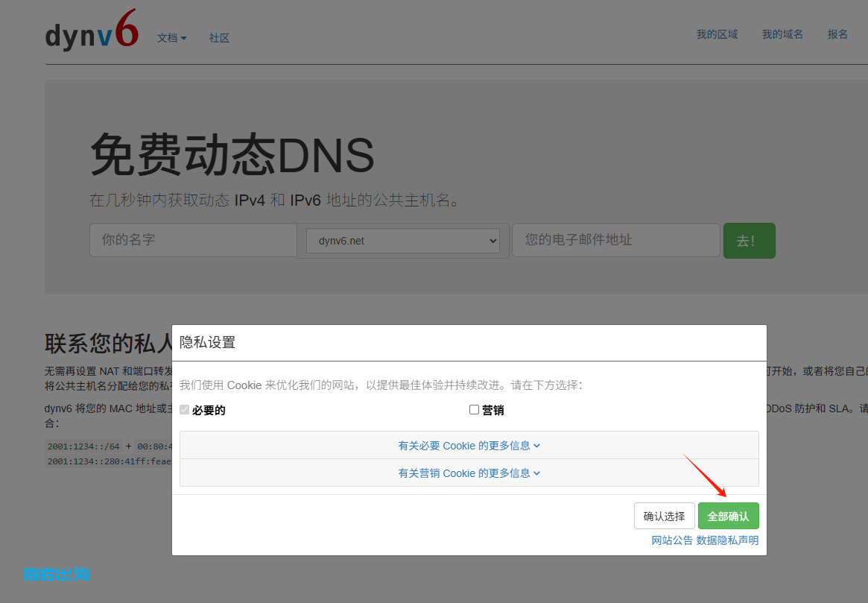Click the 报名 sign-up link
The height and width of the screenshot is (603, 868).
point(837,34)
